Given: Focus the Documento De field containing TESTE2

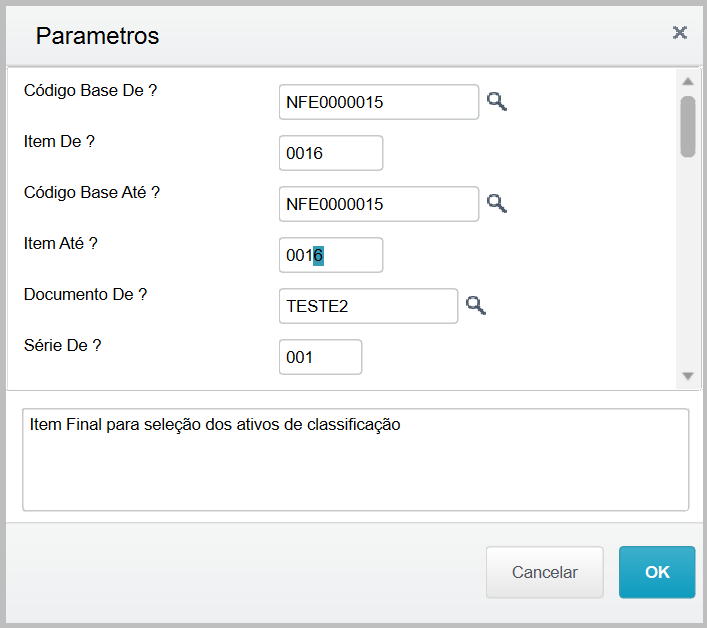Looking at the screenshot, I should [x=367, y=306].
